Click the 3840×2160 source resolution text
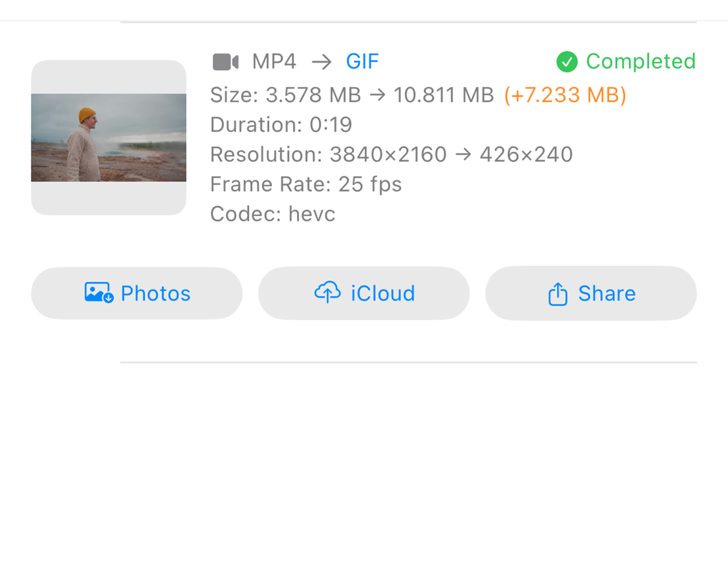Screen dimensions: 728x566 point(388,155)
